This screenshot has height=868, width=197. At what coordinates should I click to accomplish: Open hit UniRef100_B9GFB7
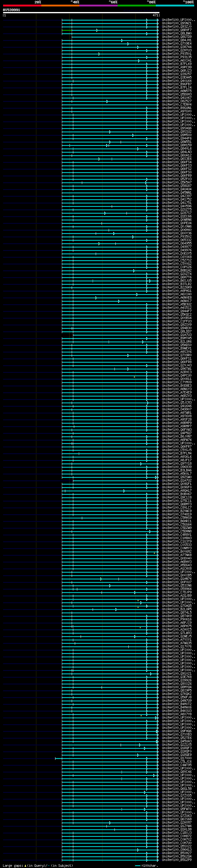[177, 84]
